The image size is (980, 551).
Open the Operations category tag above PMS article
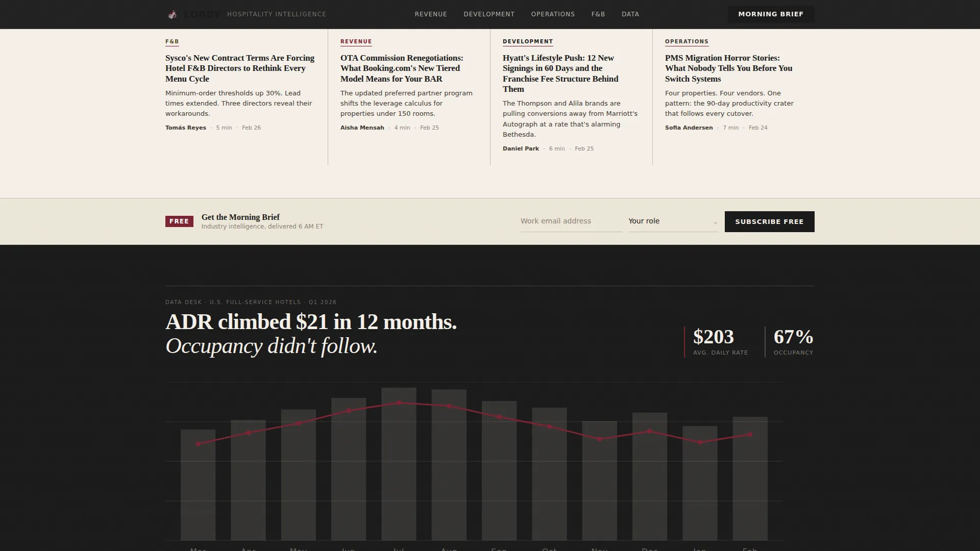click(x=687, y=42)
